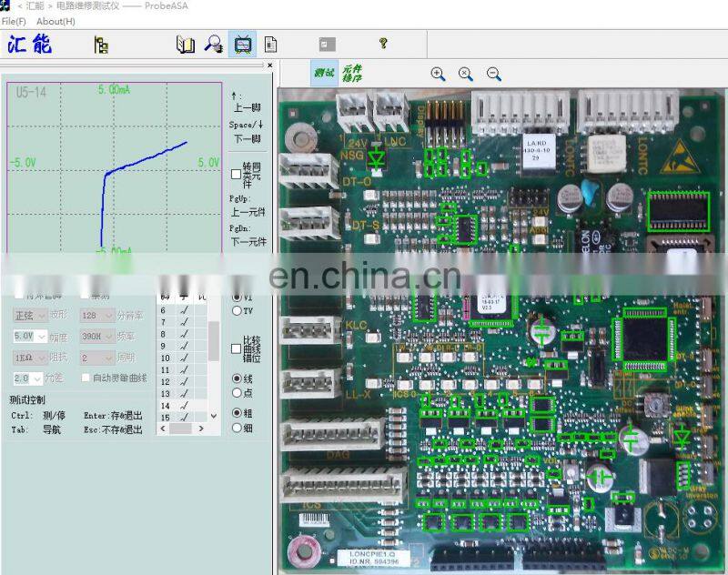Image resolution: width=728 pixels, height=575 pixels.
Task: Zoom out of the circuit board photo
Action: coord(494,75)
